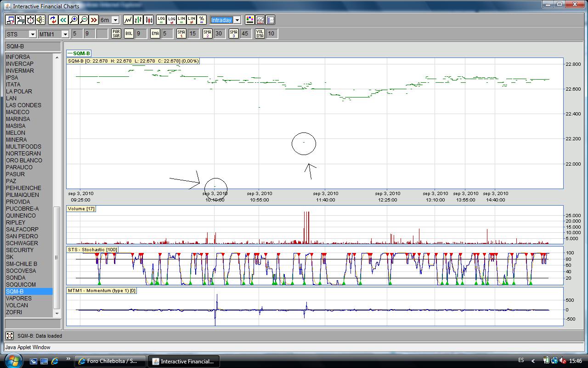This screenshot has height=368, width=588.
Task: Open the 6m time range dropdown
Action: pyautogui.click(x=115, y=20)
